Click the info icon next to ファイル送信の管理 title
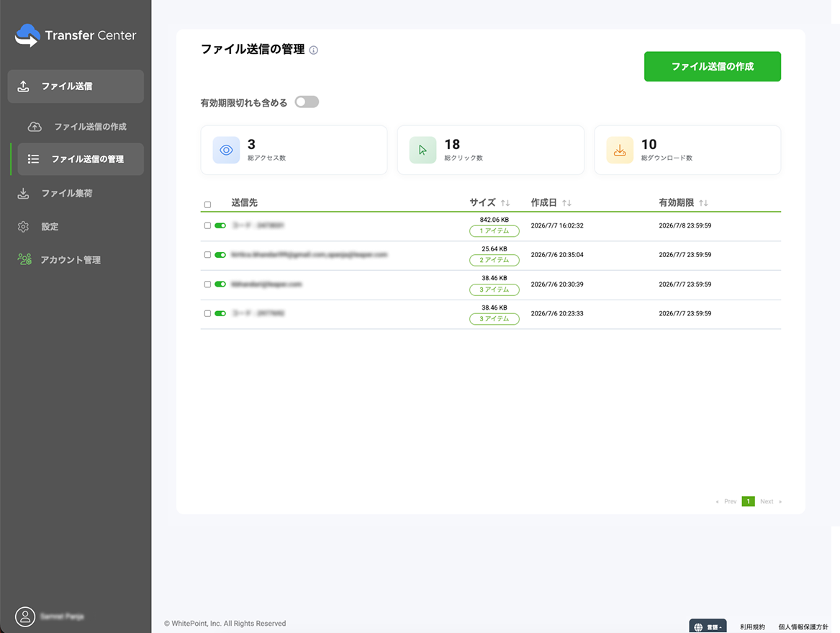Viewport: 840px width, 633px height. (314, 50)
